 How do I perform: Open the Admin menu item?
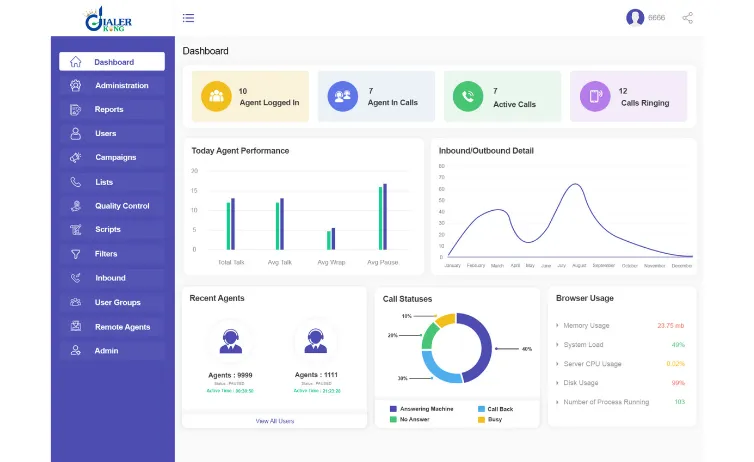tap(112, 350)
